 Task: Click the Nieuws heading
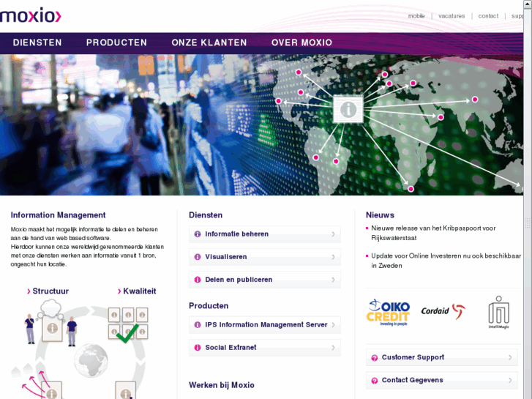380,215
